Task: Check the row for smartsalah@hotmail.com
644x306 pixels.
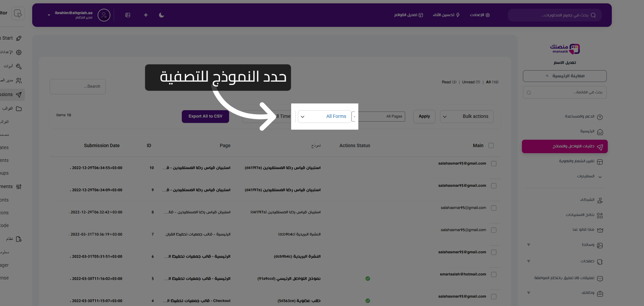Action: [x=494, y=274]
